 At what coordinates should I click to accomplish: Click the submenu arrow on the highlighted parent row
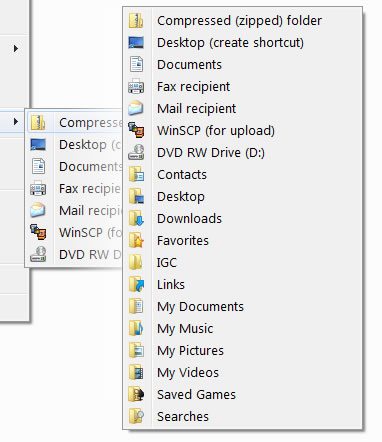pos(16,121)
